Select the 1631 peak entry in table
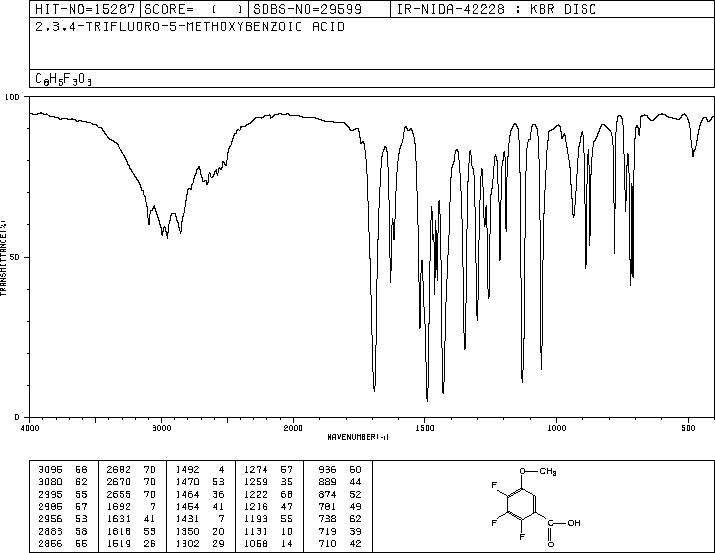 click(131, 519)
